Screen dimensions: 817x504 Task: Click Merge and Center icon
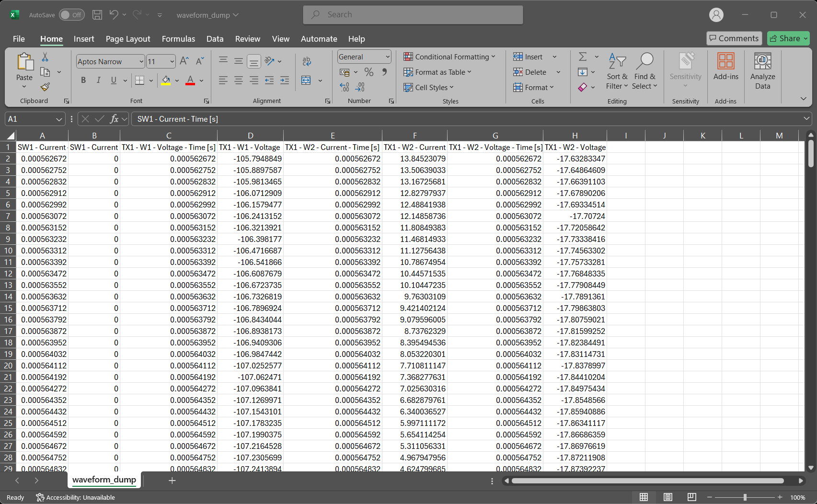pos(306,80)
